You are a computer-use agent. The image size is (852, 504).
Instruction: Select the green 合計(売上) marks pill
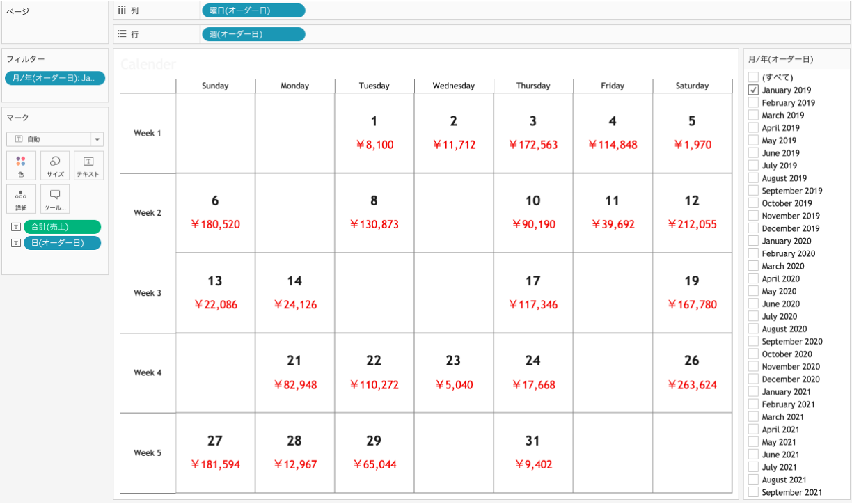[x=62, y=227]
